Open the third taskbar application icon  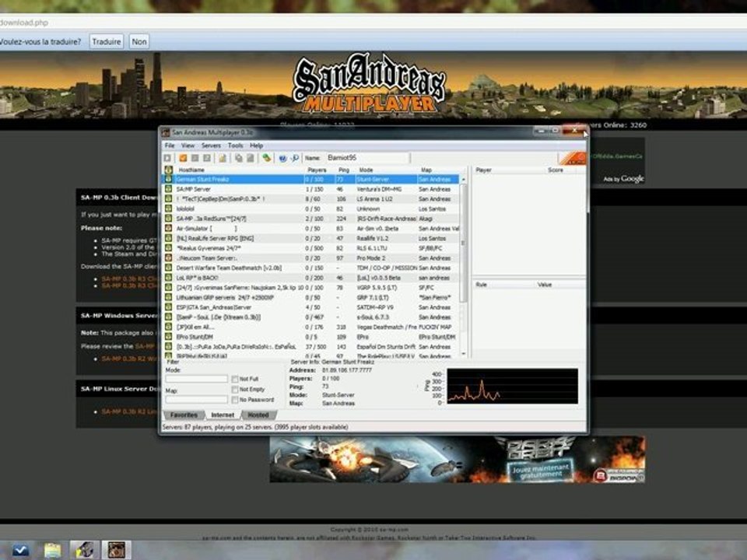click(x=84, y=550)
